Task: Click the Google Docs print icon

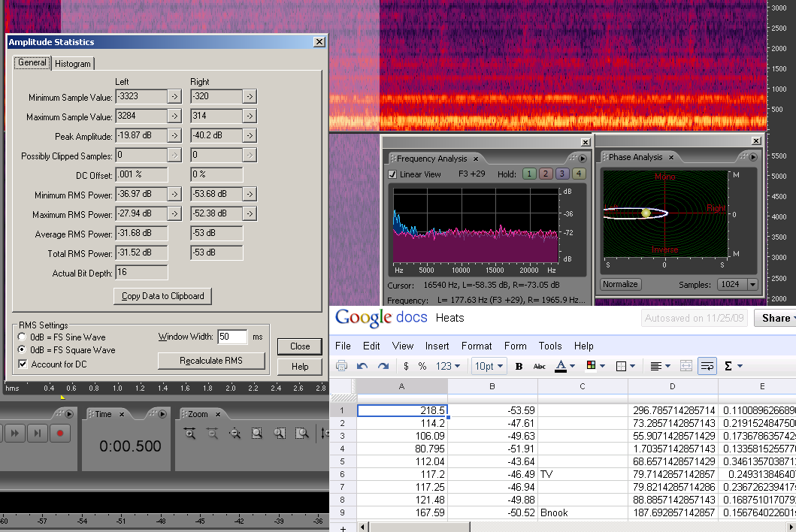Action: [x=341, y=366]
